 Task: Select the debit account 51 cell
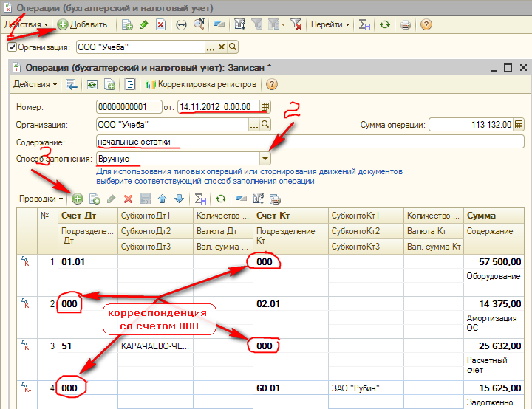tap(88, 346)
